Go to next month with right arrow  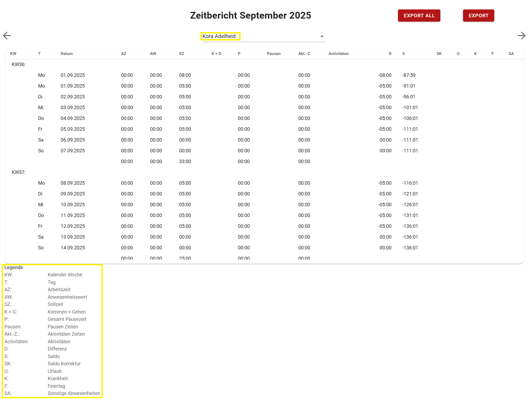pos(521,36)
